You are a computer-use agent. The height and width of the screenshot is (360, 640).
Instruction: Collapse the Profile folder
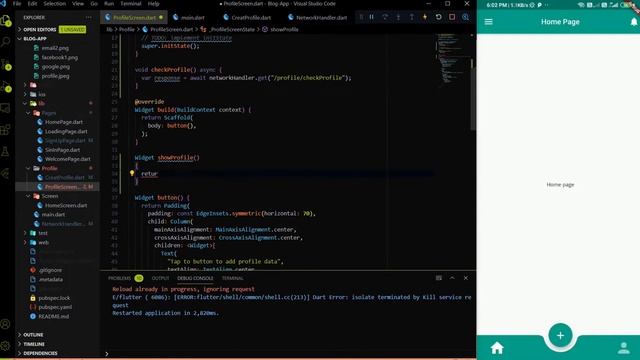57,168
